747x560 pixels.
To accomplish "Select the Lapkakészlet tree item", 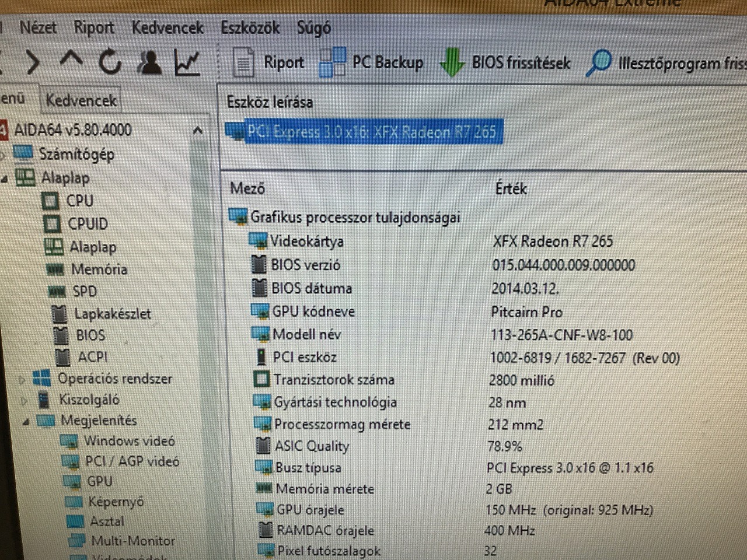I will click(x=113, y=314).
